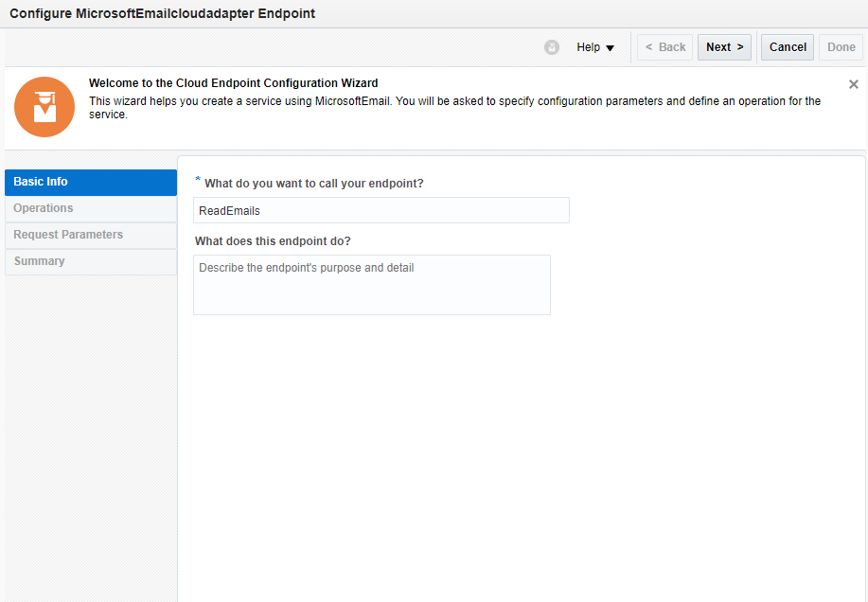This screenshot has width=868, height=602.
Task: Click the Done button
Action: coord(841,47)
